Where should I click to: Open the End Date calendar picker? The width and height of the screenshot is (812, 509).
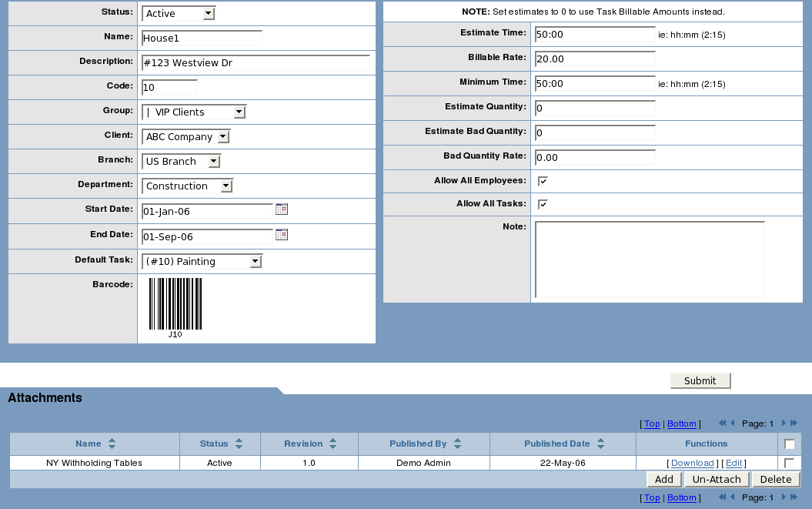282,235
